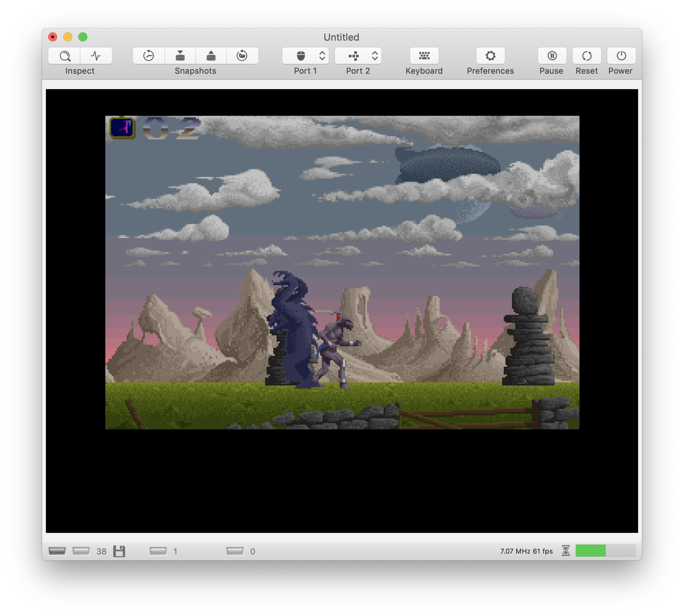Click the power LED in the status bar
The height and width of the screenshot is (616, 684).
click(57, 551)
